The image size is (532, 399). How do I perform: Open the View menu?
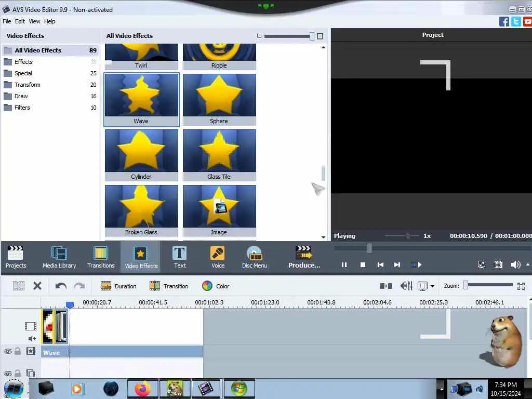(34, 21)
